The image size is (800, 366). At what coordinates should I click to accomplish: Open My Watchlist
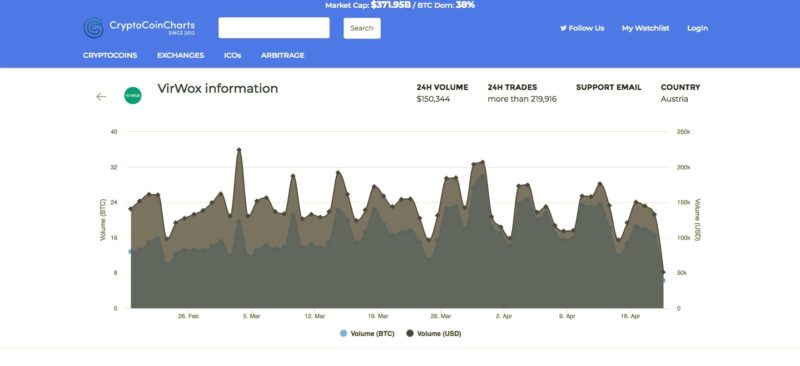[645, 28]
